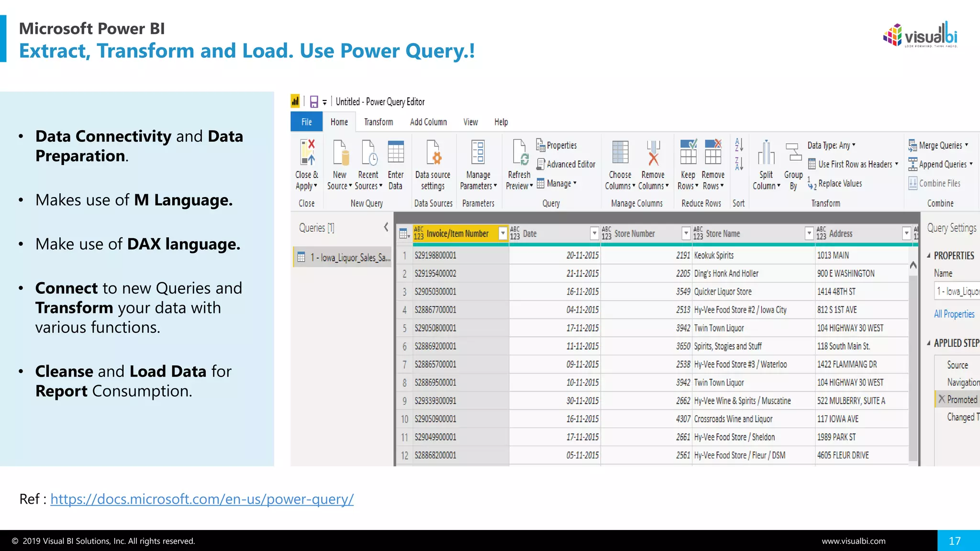Click the Split Column icon

(x=766, y=152)
